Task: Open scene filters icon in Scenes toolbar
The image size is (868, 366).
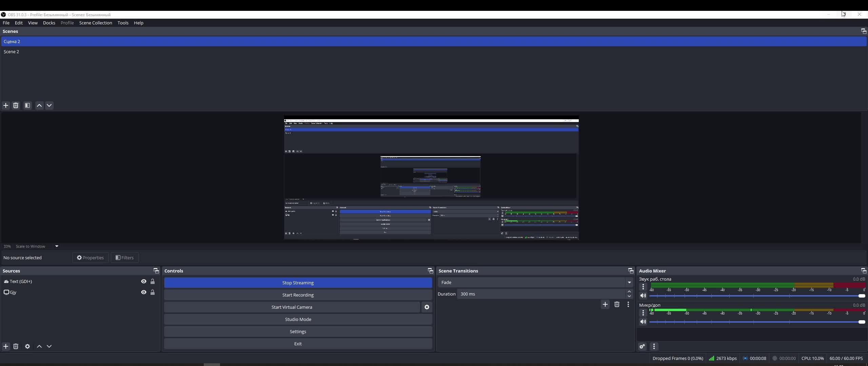Action: coord(27,105)
